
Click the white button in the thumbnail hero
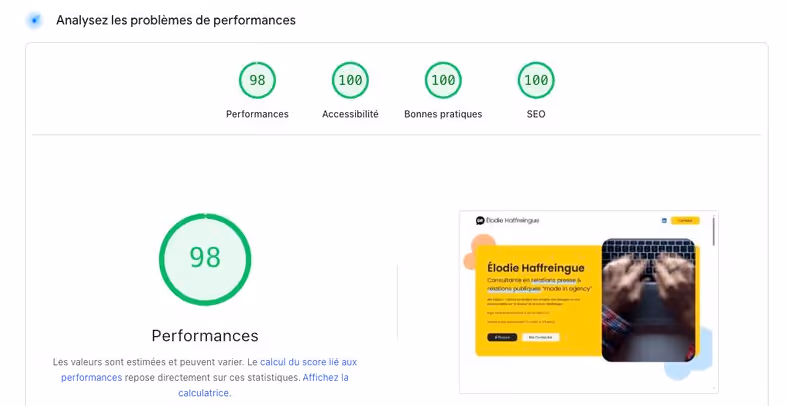tap(540, 337)
